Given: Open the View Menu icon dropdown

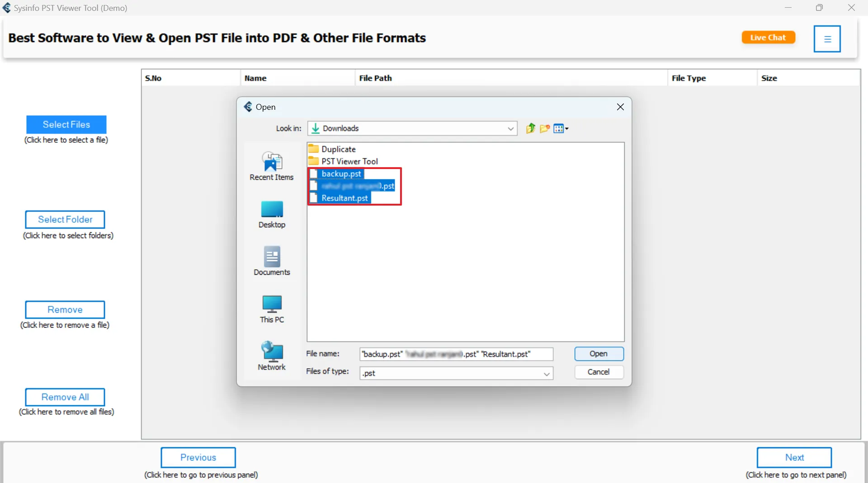Looking at the screenshot, I should pos(561,128).
